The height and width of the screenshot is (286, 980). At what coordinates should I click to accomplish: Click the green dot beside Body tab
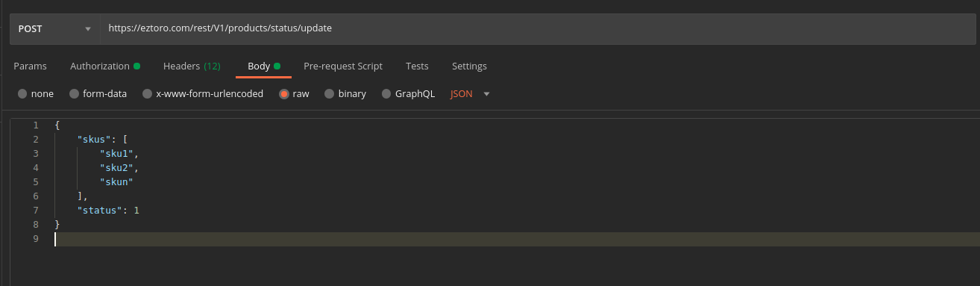click(277, 66)
